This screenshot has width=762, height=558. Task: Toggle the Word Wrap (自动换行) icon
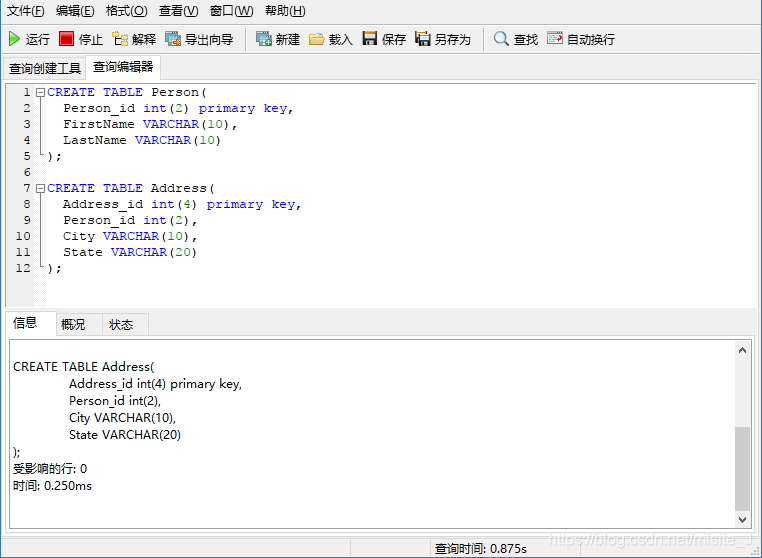(x=554, y=38)
